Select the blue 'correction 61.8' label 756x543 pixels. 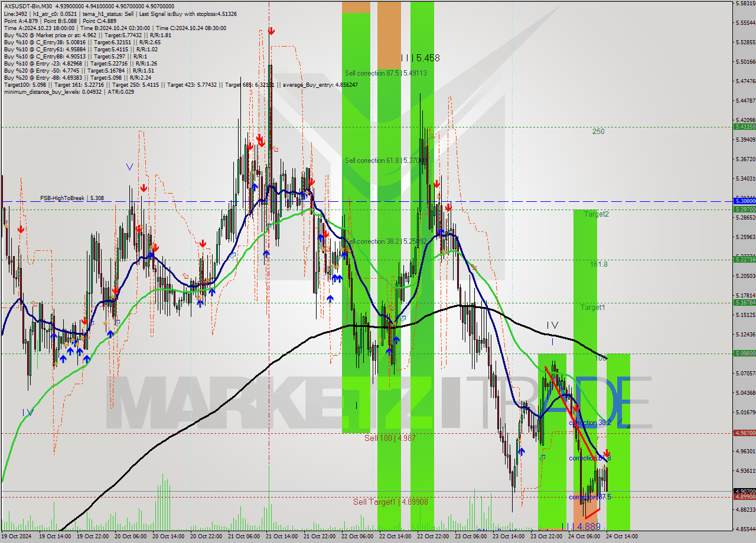tap(589, 458)
